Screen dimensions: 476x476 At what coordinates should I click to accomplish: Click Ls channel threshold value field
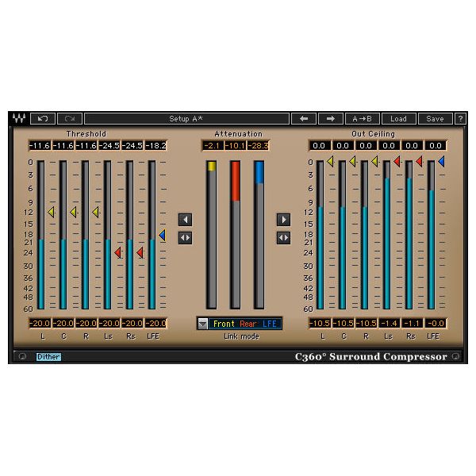pos(109,146)
